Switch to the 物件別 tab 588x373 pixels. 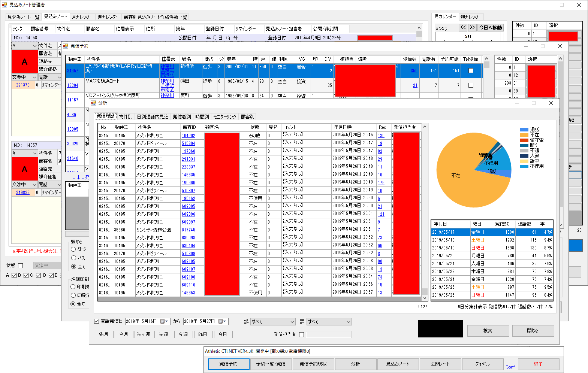point(126,117)
